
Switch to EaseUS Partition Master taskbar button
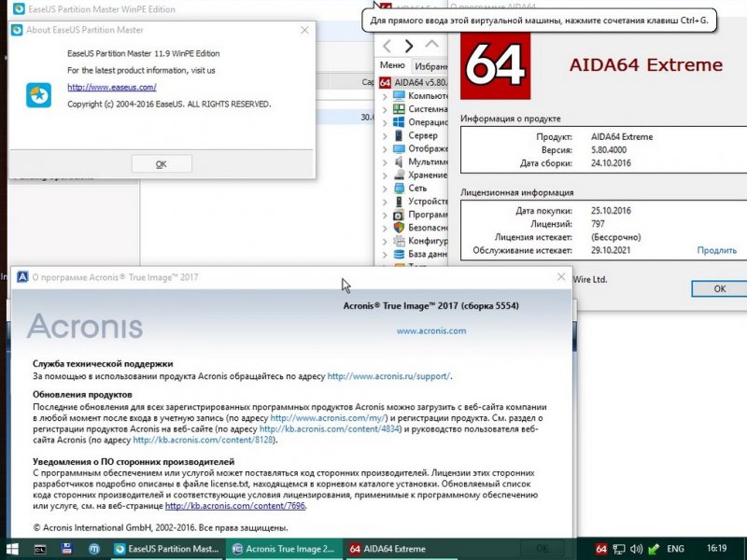tap(167, 549)
